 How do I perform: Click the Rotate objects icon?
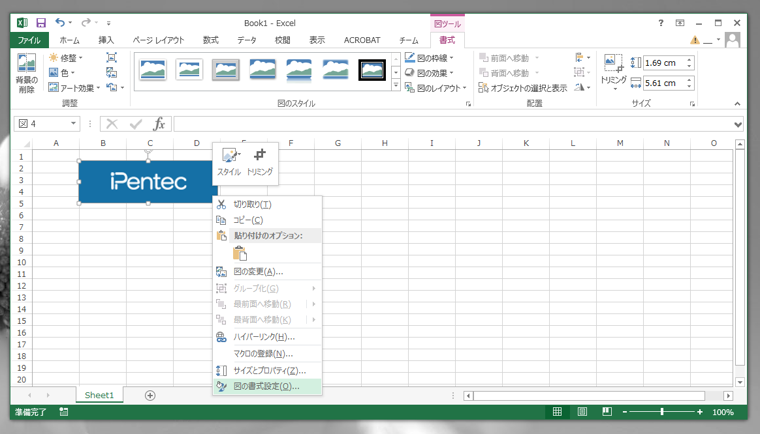pos(580,87)
